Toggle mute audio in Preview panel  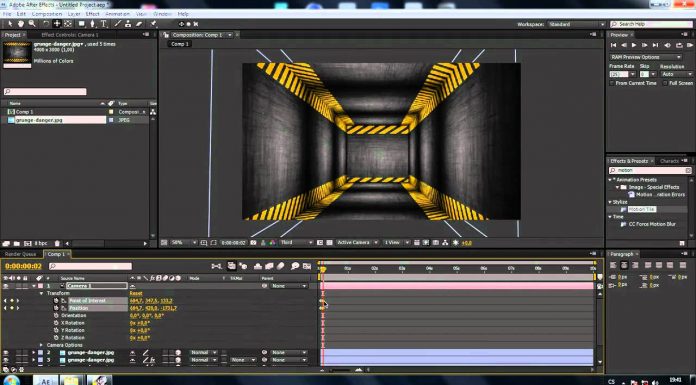point(667,45)
